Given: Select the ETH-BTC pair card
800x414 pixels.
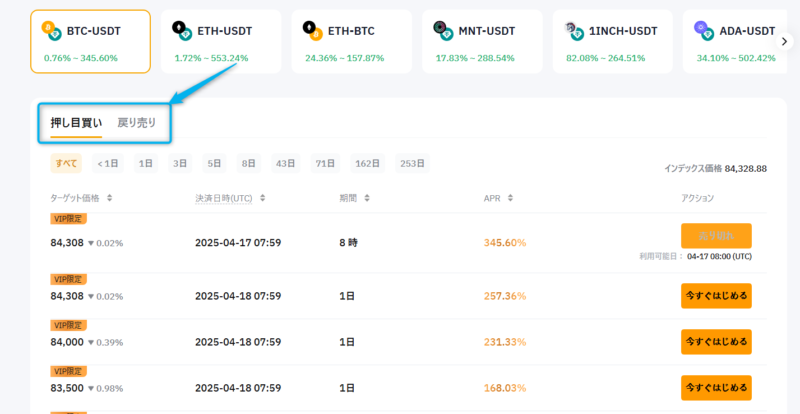Looking at the screenshot, I should [x=352, y=41].
